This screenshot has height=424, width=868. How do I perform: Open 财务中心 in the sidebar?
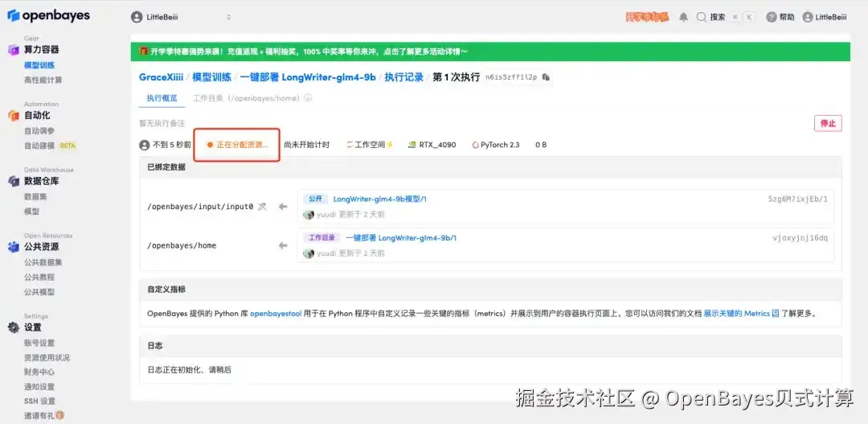point(39,372)
